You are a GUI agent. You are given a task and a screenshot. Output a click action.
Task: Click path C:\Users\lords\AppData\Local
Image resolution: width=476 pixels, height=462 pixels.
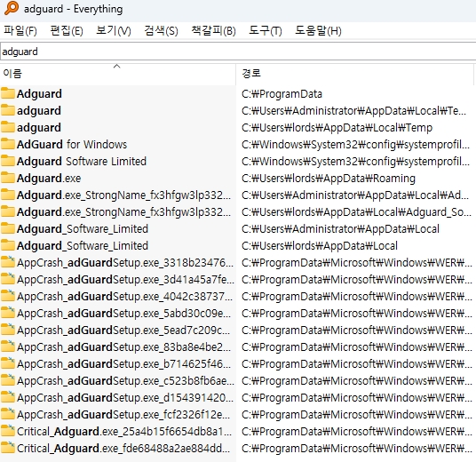point(320,246)
